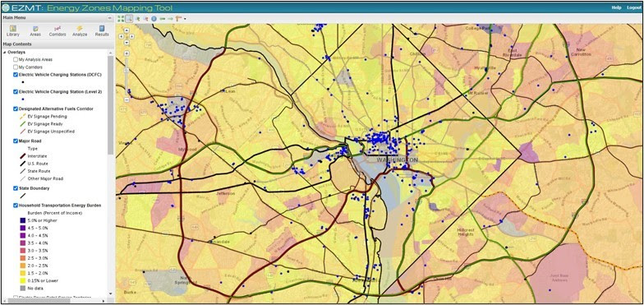
Task: Click the No data gray swatch
Action: pyautogui.click(x=23, y=288)
